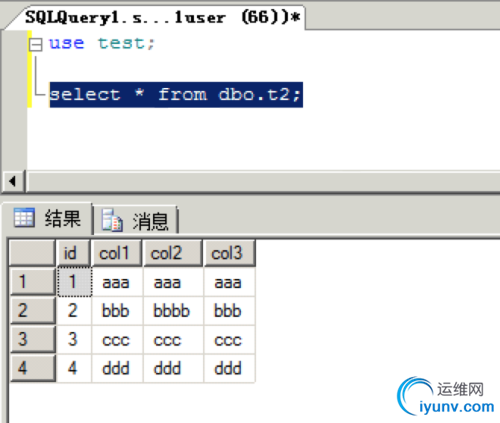The image size is (500, 423).
Task: Select row header 3 in results
Action: pos(33,339)
